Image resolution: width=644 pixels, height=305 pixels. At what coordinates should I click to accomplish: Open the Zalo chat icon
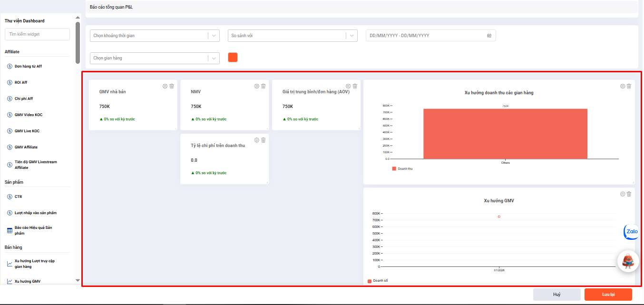[631, 232]
